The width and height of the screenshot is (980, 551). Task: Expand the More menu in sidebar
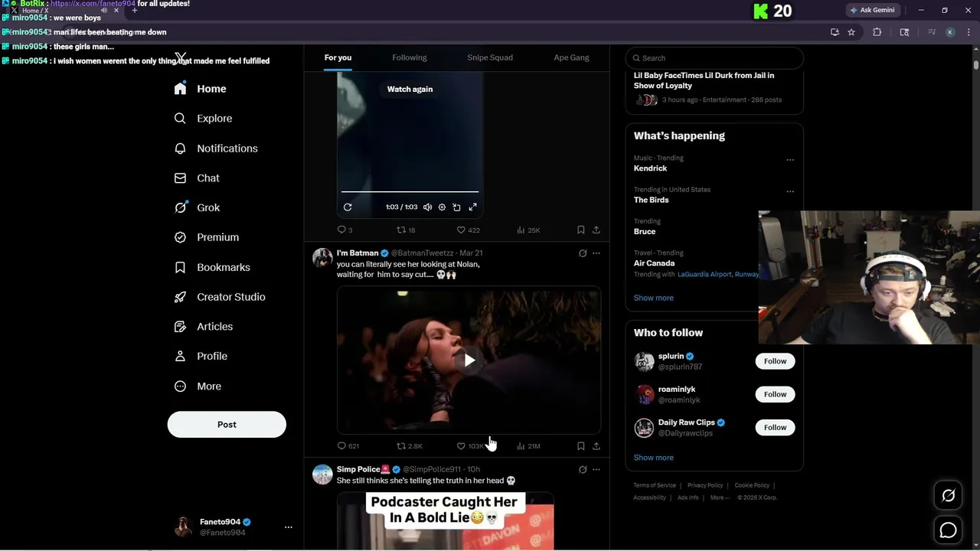pyautogui.click(x=198, y=386)
